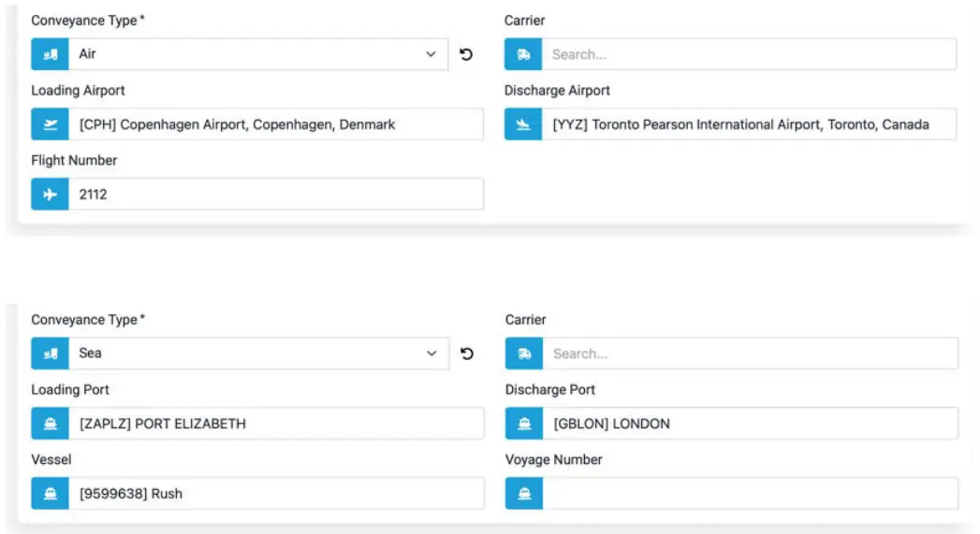Reset the Air conveyance type selection
The image size is (980, 534).
coord(466,54)
